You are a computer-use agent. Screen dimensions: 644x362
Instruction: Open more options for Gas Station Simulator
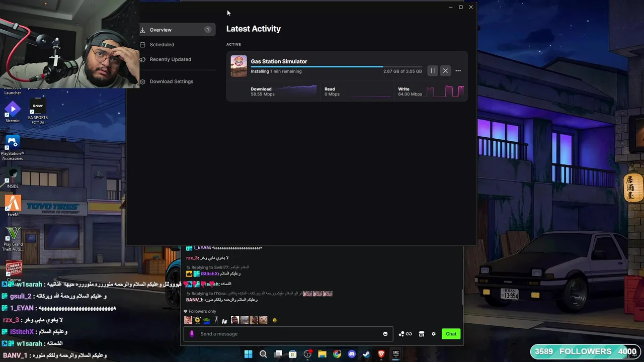pyautogui.click(x=458, y=71)
